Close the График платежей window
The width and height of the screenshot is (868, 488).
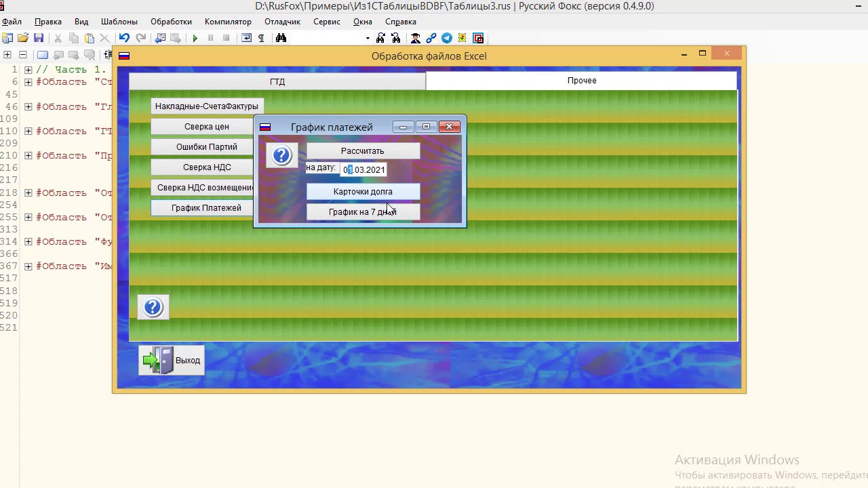pos(449,127)
